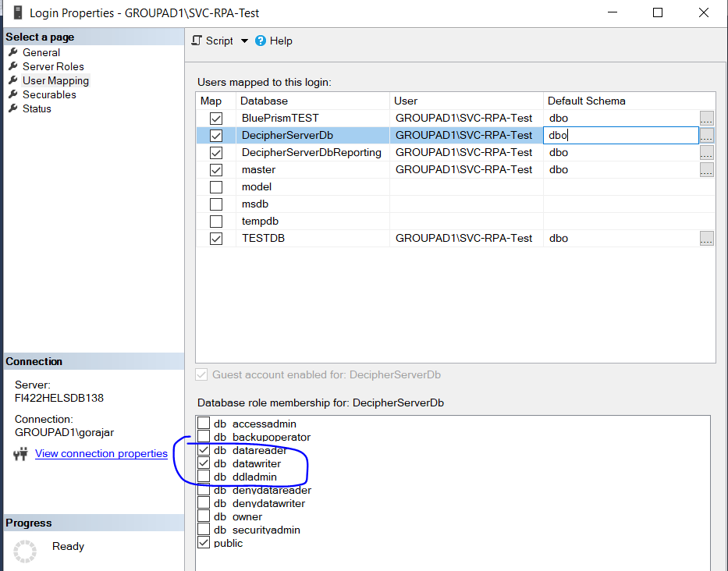
Task: Click the Script icon in the toolbar
Action: point(197,41)
